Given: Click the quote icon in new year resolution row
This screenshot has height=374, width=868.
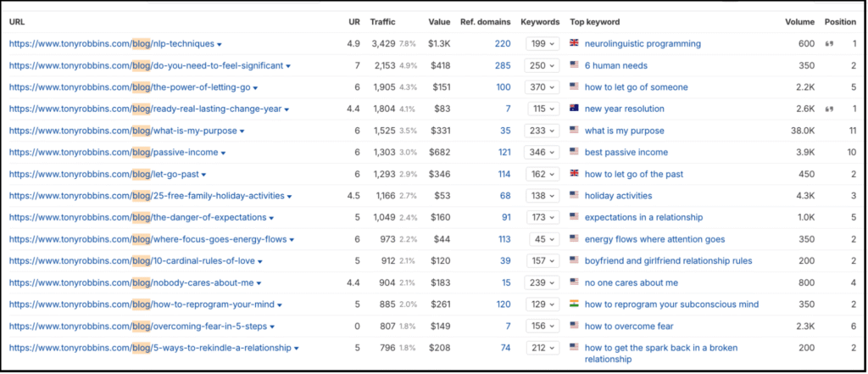Looking at the screenshot, I should (829, 109).
